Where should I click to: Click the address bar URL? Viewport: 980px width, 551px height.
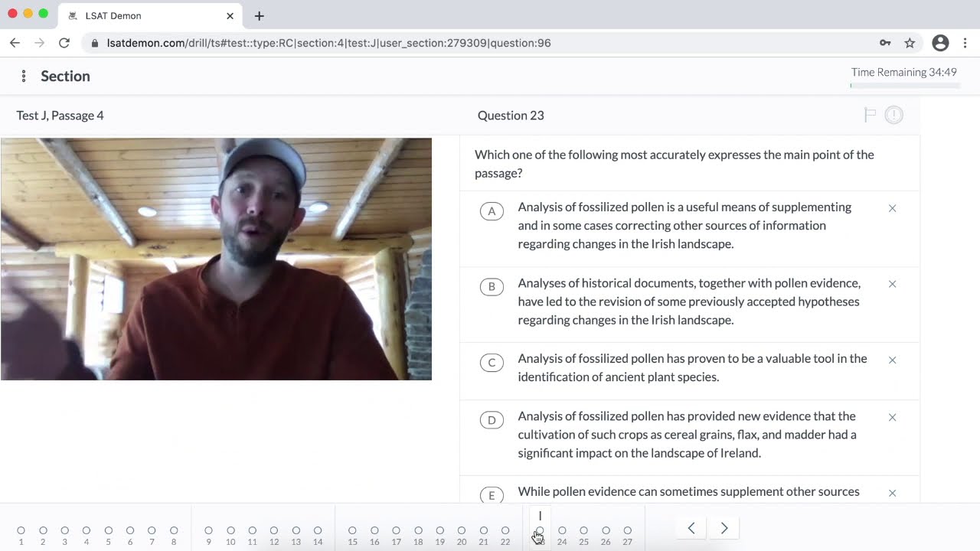(x=329, y=43)
